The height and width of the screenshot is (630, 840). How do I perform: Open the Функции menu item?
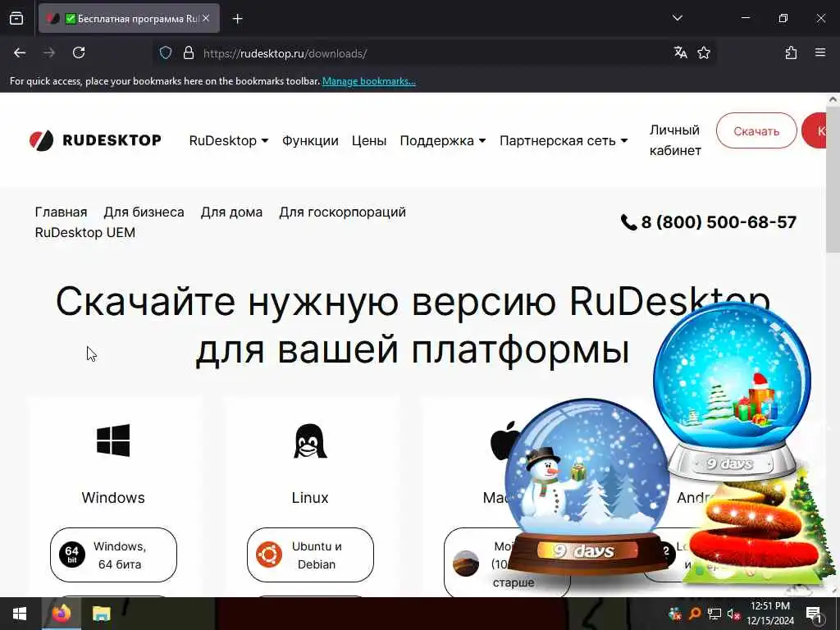[x=310, y=140]
